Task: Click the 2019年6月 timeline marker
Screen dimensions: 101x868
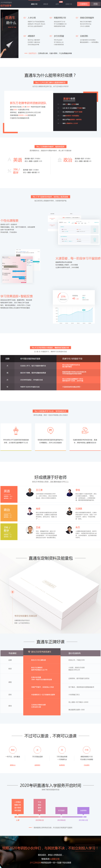Action: pyautogui.click(x=61, y=817)
